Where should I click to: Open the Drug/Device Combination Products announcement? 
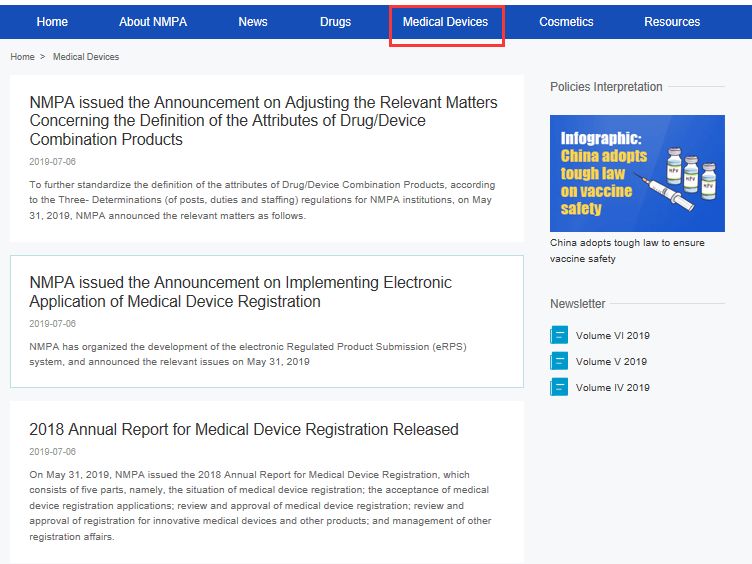click(x=263, y=121)
